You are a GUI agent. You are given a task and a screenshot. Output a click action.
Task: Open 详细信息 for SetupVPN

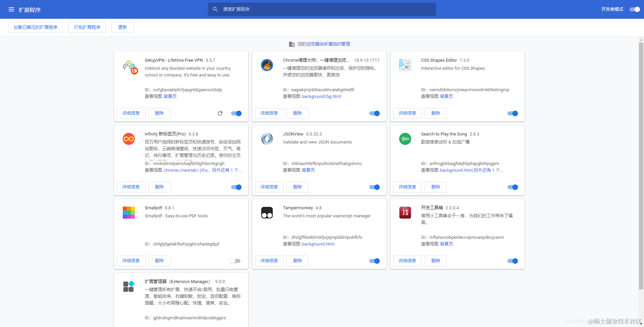(131, 113)
